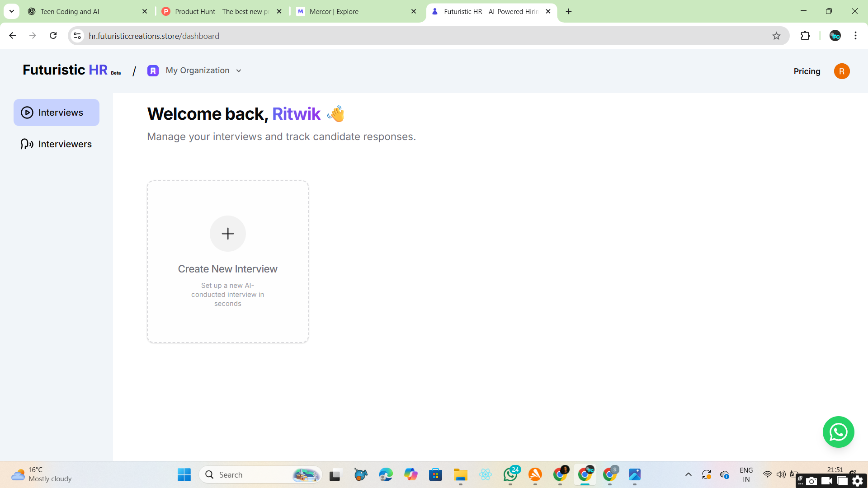868x488 pixels.
Task: Click the plus icon to create interview
Action: pyautogui.click(x=227, y=234)
